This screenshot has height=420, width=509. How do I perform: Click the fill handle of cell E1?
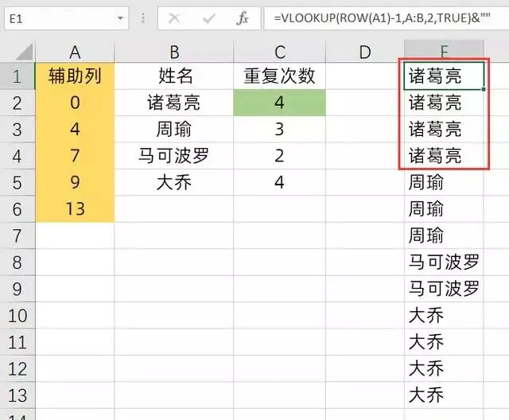coord(484,89)
